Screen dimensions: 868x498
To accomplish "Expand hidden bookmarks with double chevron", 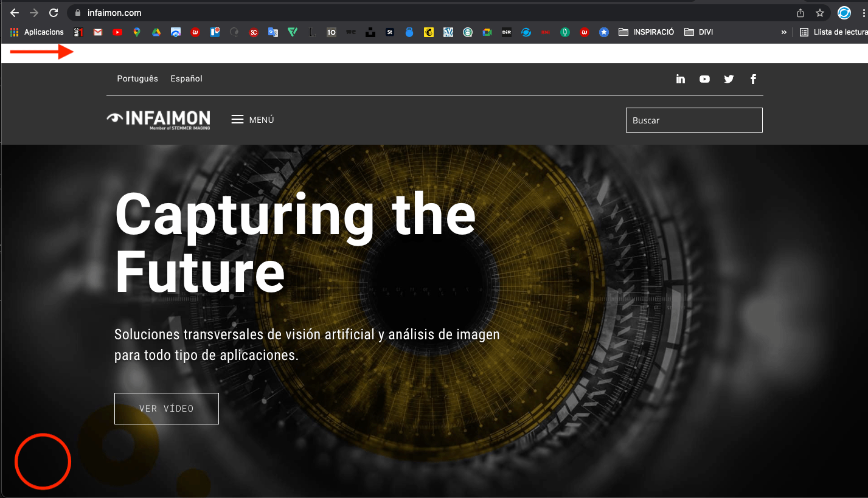I will click(x=783, y=32).
